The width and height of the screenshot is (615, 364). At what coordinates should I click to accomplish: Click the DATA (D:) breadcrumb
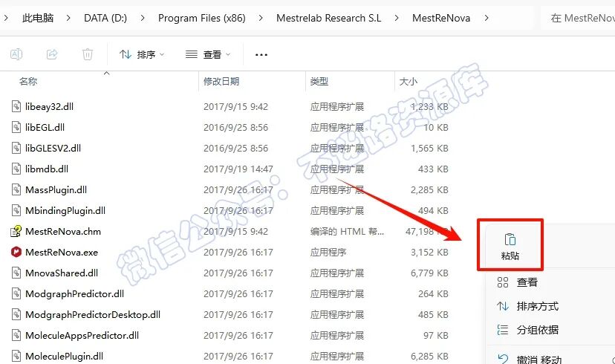tap(105, 18)
